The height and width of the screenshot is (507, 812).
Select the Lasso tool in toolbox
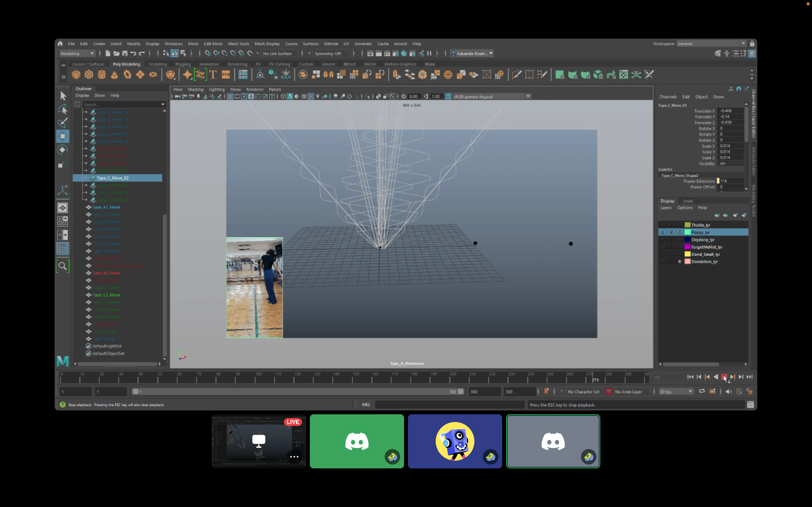[x=62, y=109]
